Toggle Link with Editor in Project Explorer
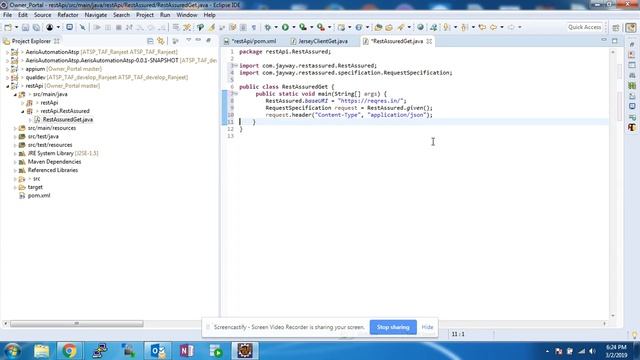 click(x=161, y=41)
